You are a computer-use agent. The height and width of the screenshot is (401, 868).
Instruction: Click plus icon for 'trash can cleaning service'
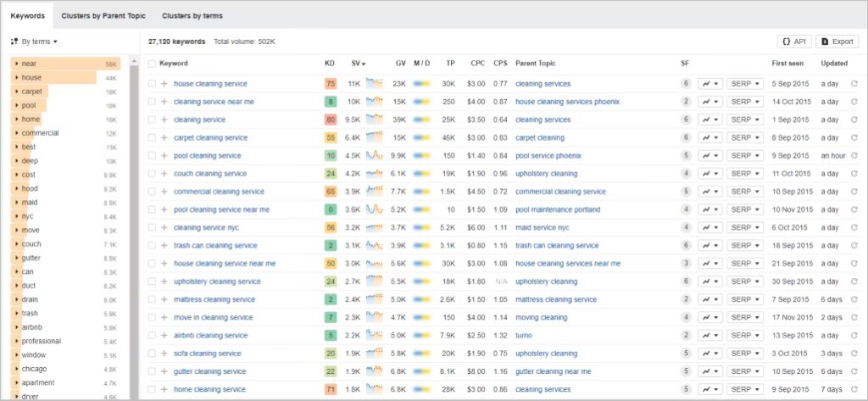(164, 246)
